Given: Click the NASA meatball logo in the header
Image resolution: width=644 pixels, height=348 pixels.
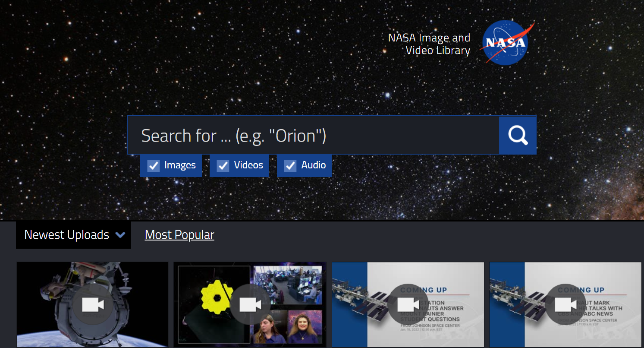Looking at the screenshot, I should pos(506,43).
